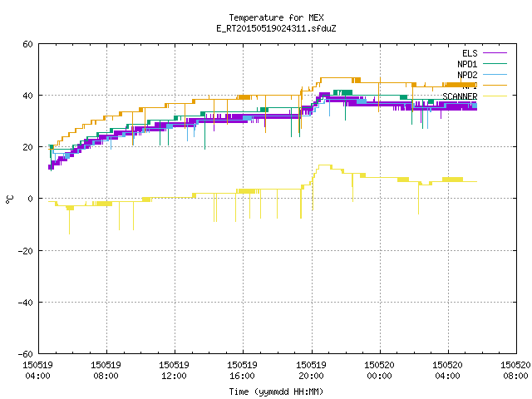This screenshot has height=399, width=532.
Task: Click the y-axis tick label 0
Action: (31, 199)
